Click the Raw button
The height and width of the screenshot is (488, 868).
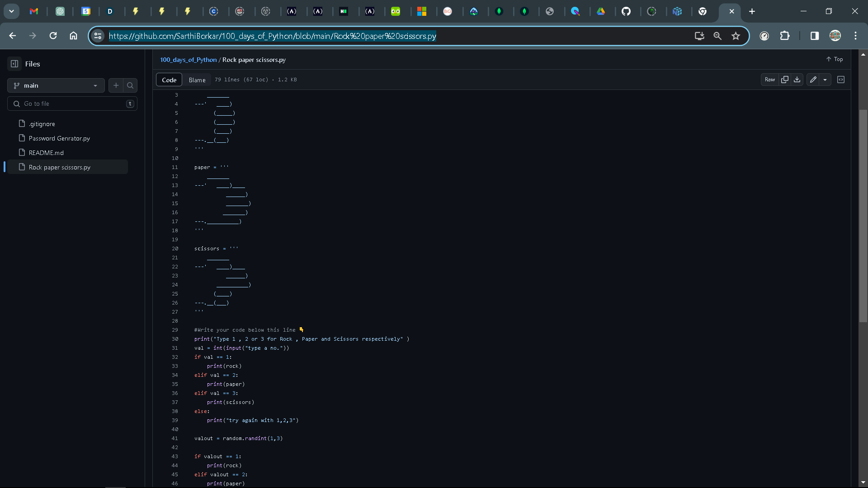click(x=770, y=80)
